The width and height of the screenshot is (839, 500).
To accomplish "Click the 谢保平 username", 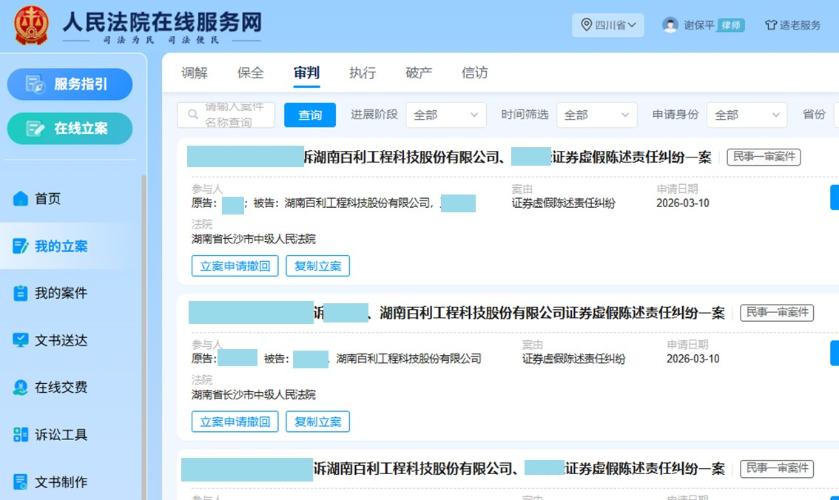I will (698, 25).
